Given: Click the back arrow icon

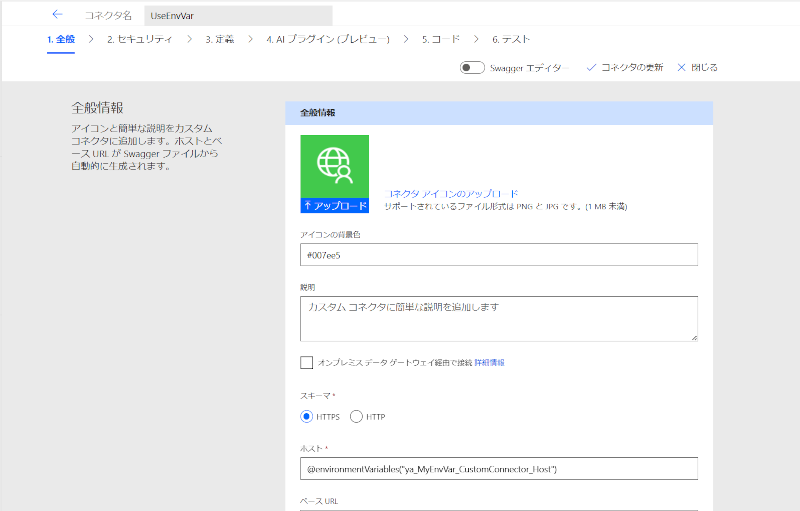Looking at the screenshot, I should pos(57,15).
